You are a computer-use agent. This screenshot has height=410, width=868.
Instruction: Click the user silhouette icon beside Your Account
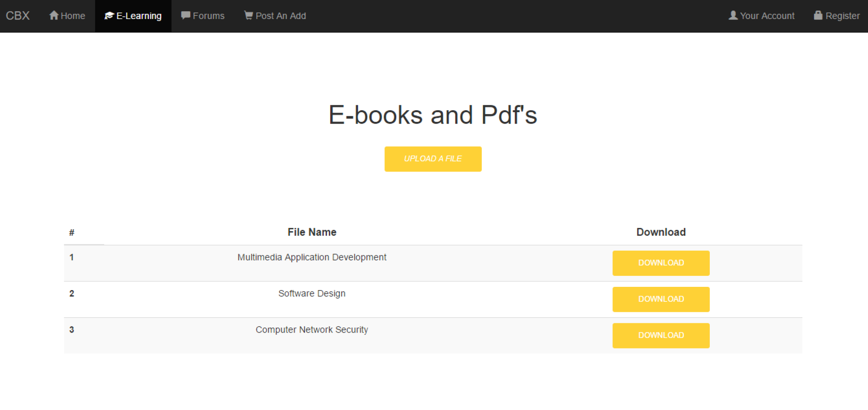pos(733,15)
